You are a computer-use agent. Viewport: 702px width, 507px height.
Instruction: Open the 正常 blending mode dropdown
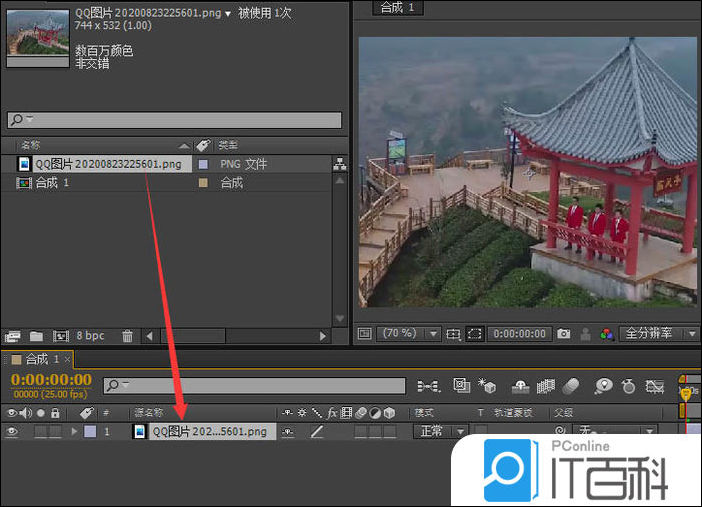coord(440,432)
